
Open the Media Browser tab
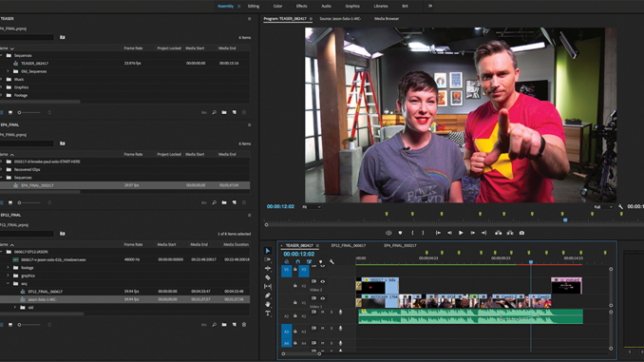pos(387,19)
